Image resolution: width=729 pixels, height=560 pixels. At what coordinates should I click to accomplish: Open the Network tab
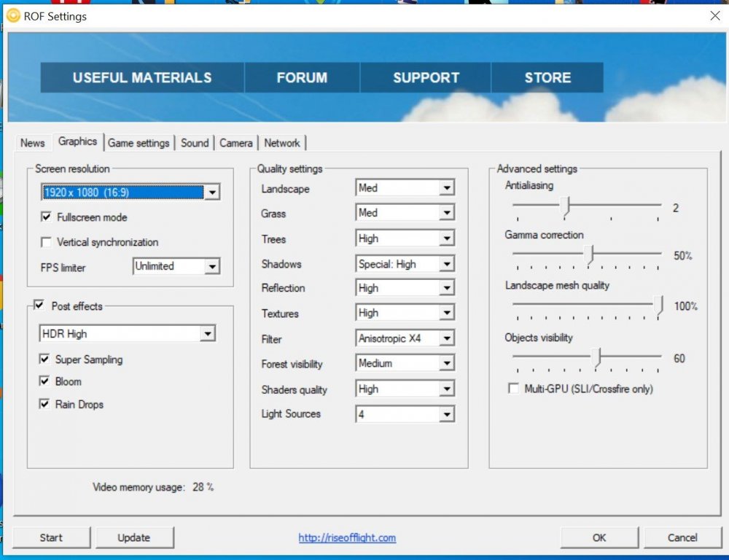pyautogui.click(x=282, y=143)
